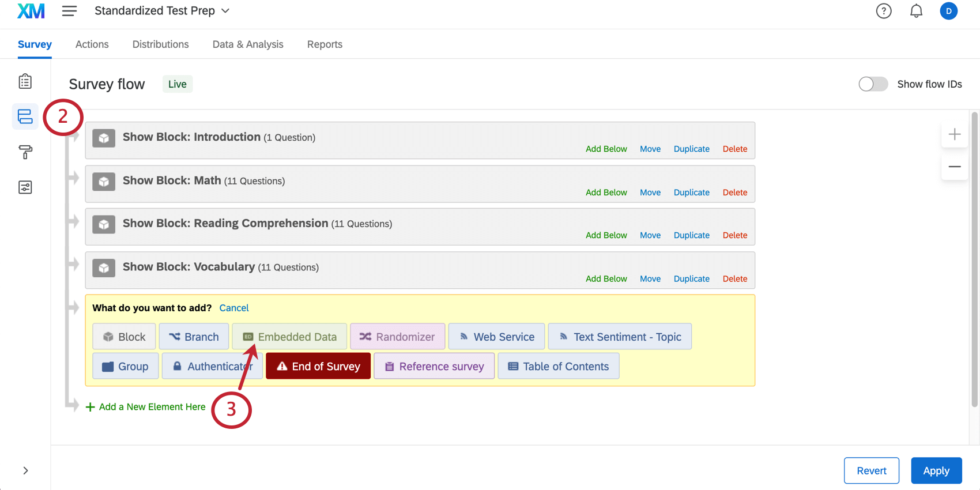Screen dimensions: 980x490
Task: Zoom out with the minus icon
Action: coord(955,167)
